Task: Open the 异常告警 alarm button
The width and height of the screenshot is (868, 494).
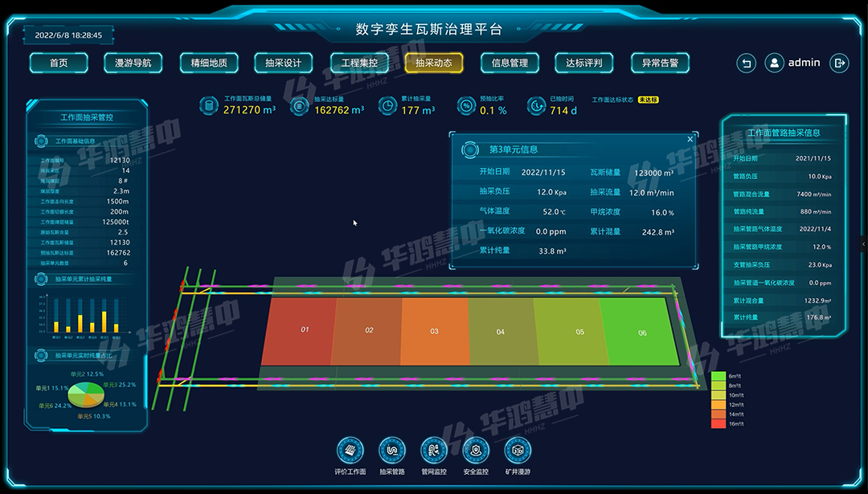Action: tap(660, 63)
